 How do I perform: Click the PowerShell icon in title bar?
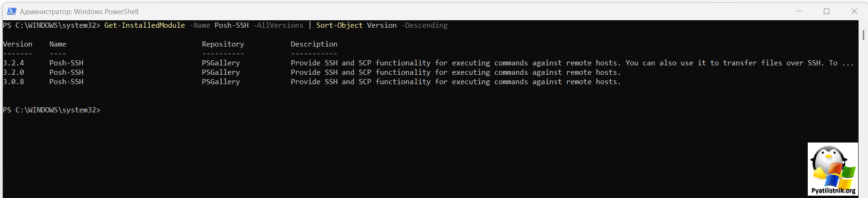[11, 11]
